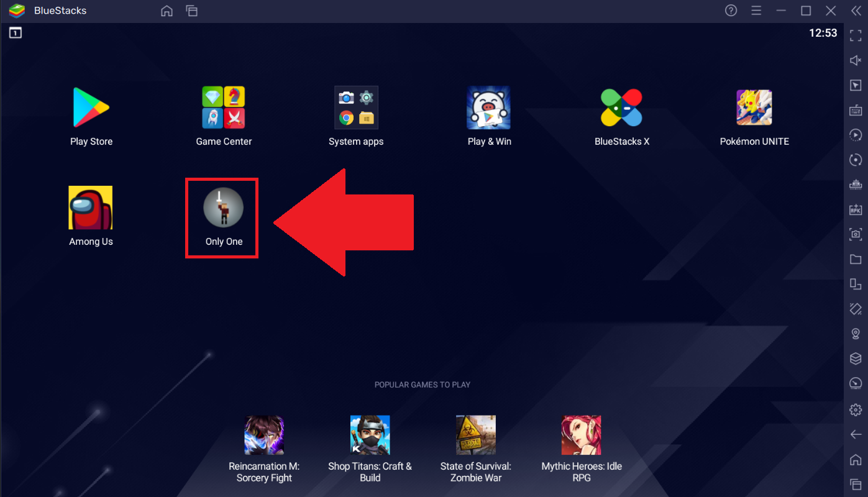Open the media folder icon in sidebar
The height and width of the screenshot is (497, 868).
856,259
